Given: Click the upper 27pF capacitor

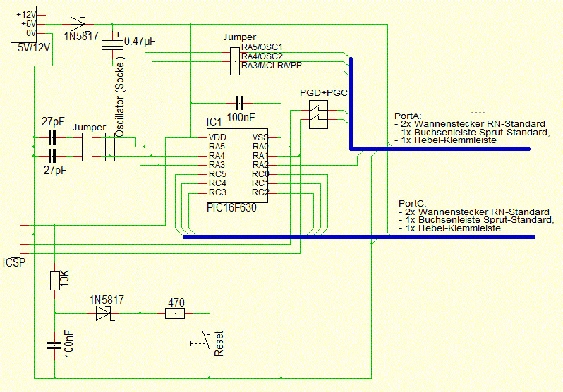Looking at the screenshot, I should click(x=52, y=138).
